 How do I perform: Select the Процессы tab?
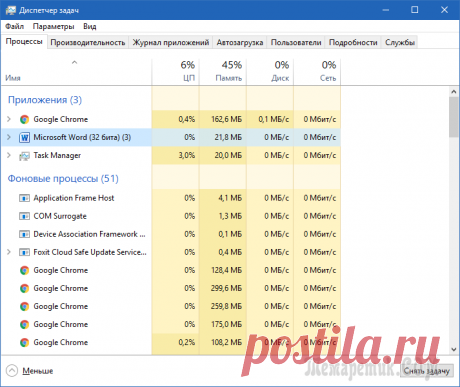click(x=24, y=42)
